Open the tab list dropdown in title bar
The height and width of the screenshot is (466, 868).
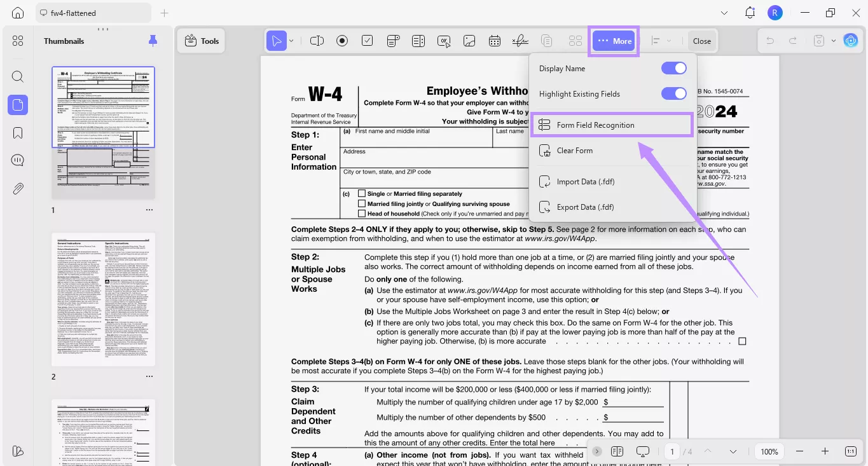(724, 13)
